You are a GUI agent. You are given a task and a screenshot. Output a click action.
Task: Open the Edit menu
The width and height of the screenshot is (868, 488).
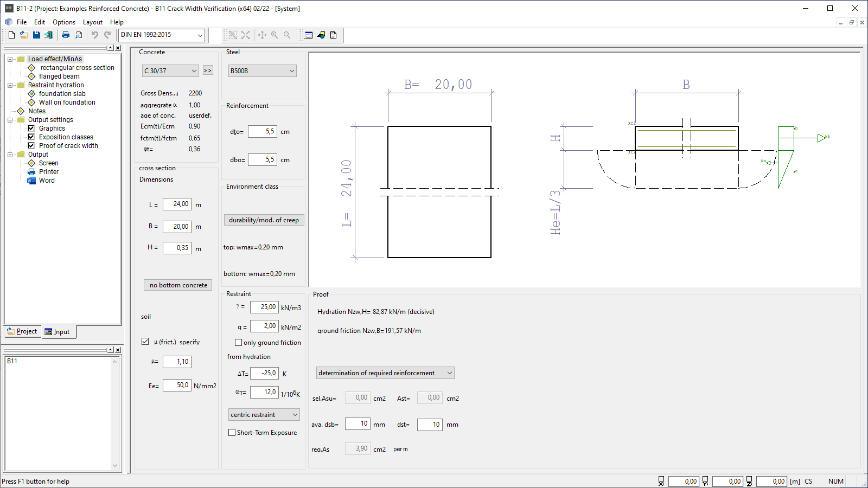tap(40, 22)
